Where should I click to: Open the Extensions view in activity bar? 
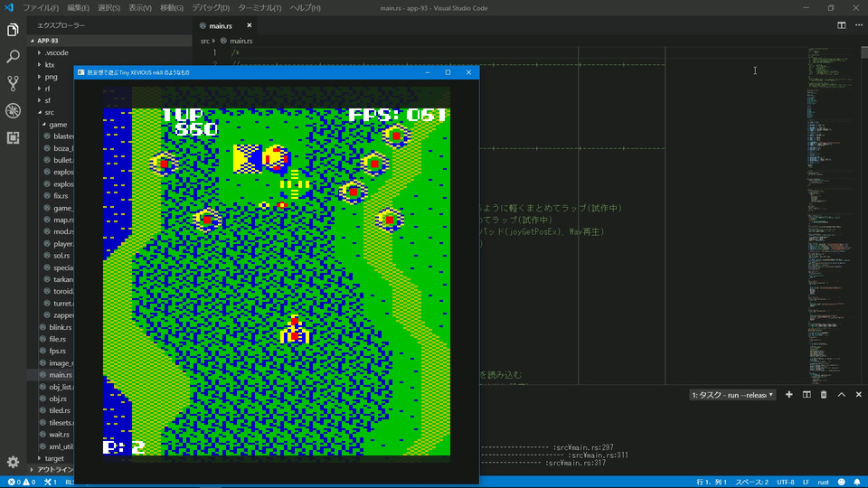click(13, 137)
